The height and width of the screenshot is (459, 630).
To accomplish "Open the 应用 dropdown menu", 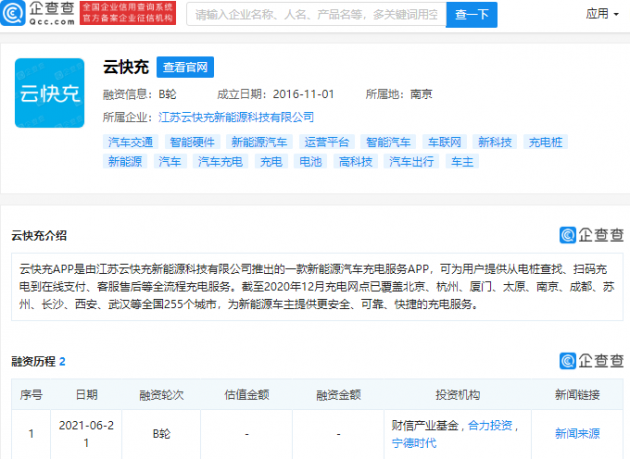I will click(x=601, y=14).
